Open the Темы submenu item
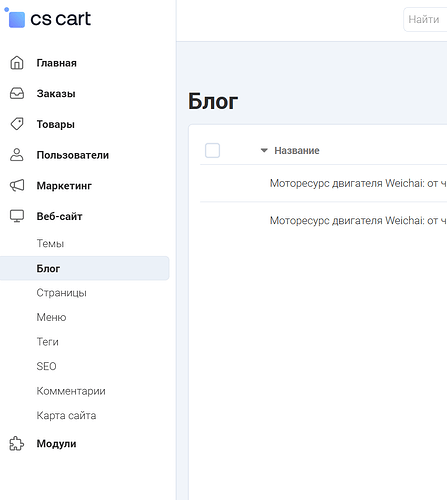This screenshot has height=500, width=447. 50,244
